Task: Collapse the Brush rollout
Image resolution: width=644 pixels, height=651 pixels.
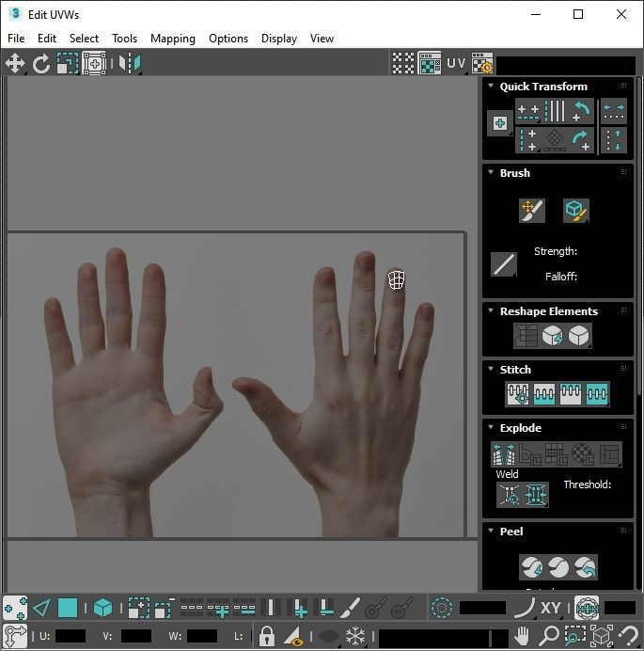Action: 491,172
